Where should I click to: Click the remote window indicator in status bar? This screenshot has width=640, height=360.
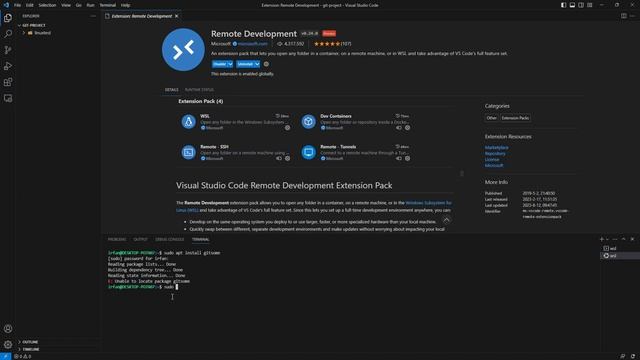pyautogui.click(x=5, y=356)
